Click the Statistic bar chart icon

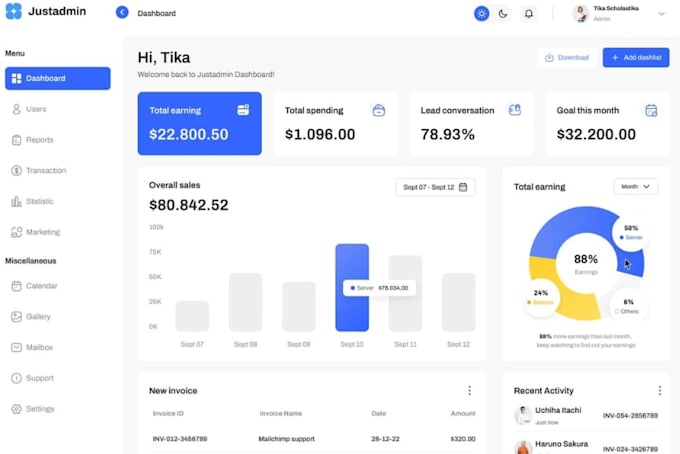pyautogui.click(x=16, y=201)
